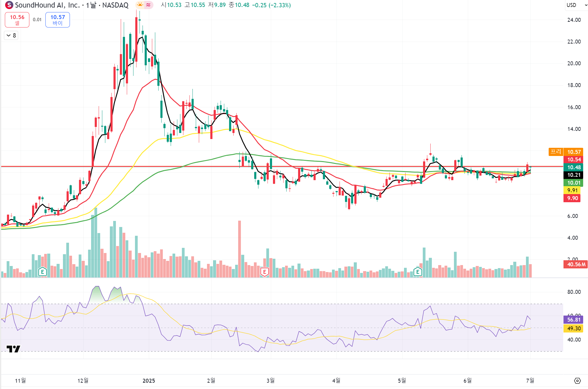The height and width of the screenshot is (389, 588).
Task: Click the 3월 time axis label
Action: [x=271, y=381]
